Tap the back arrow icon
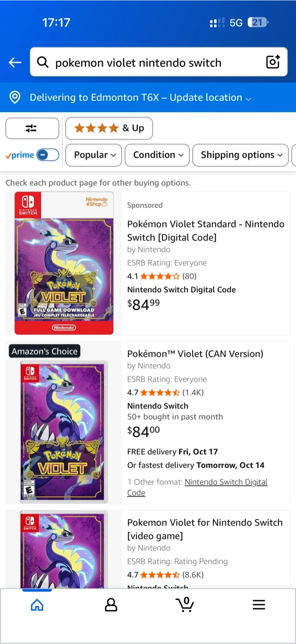This screenshot has width=296, height=644. pos(15,63)
